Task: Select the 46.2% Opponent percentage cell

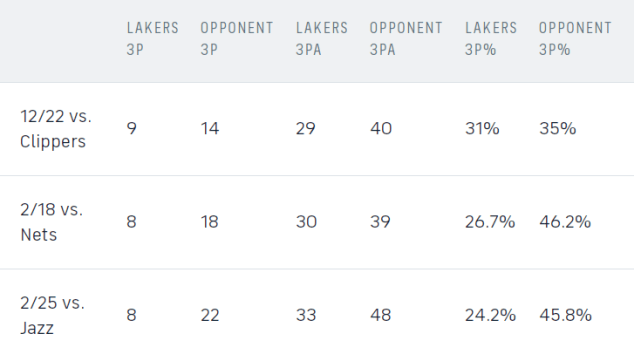Action: click(x=565, y=222)
